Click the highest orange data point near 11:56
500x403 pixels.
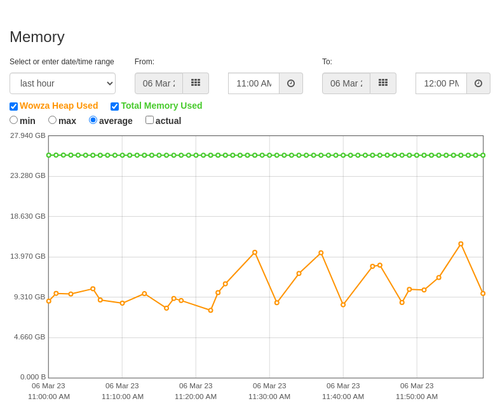[x=461, y=244]
